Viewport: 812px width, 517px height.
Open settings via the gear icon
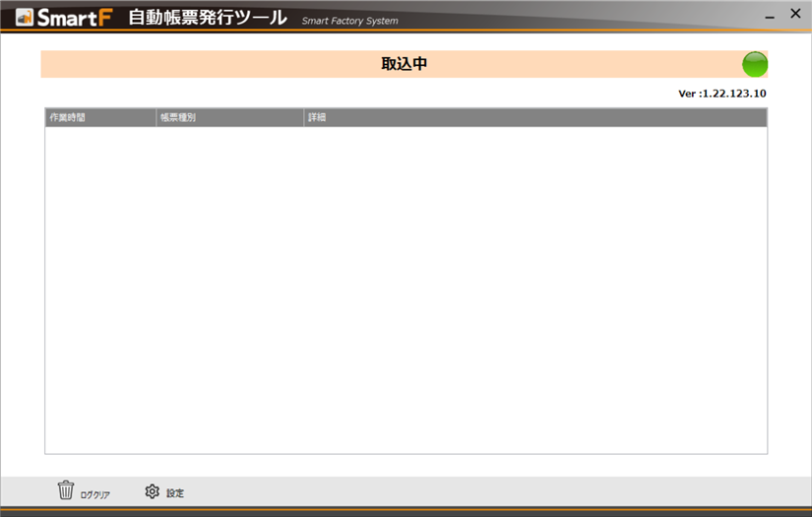coord(152,490)
